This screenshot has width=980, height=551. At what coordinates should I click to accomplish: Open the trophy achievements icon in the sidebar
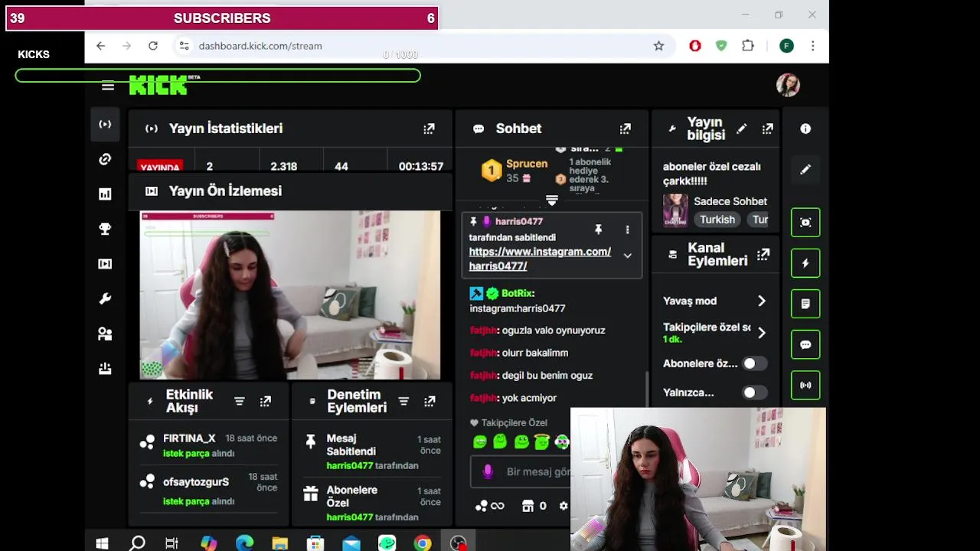click(105, 229)
